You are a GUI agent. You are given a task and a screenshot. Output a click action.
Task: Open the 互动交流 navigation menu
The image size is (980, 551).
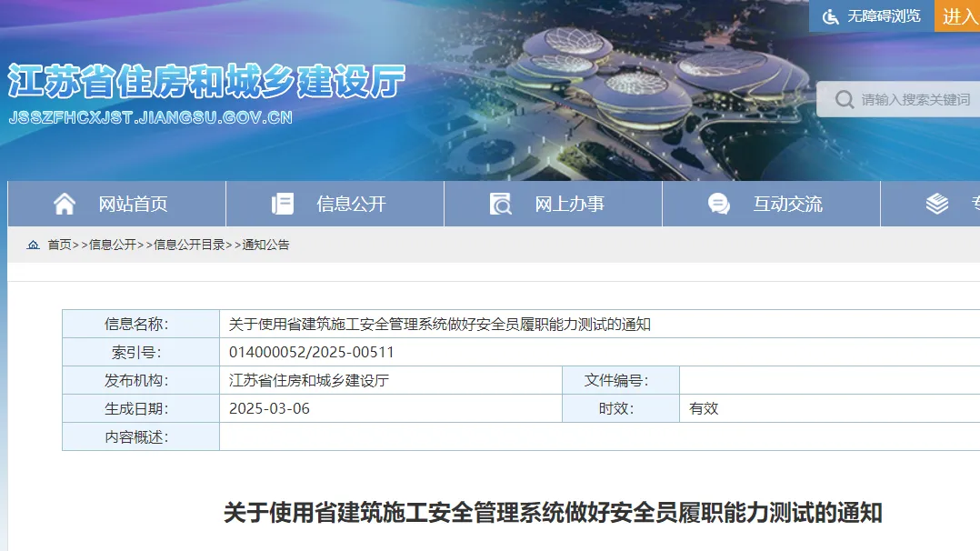790,203
